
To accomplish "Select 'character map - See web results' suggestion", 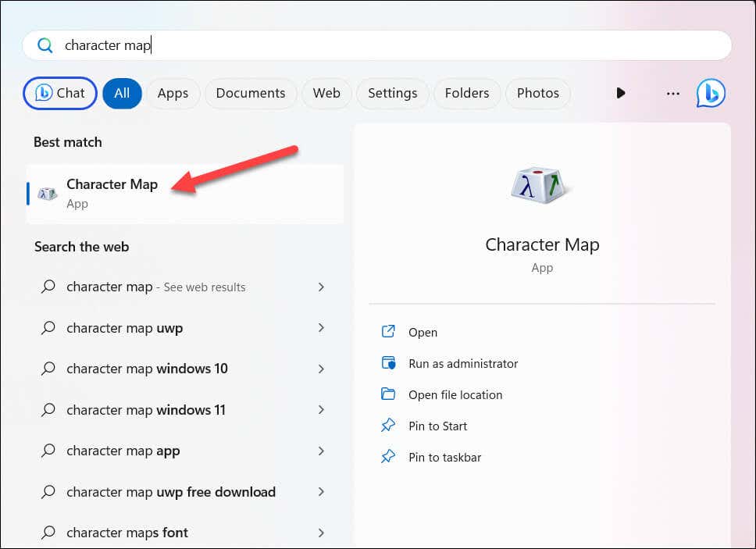I will pyautogui.click(x=185, y=287).
